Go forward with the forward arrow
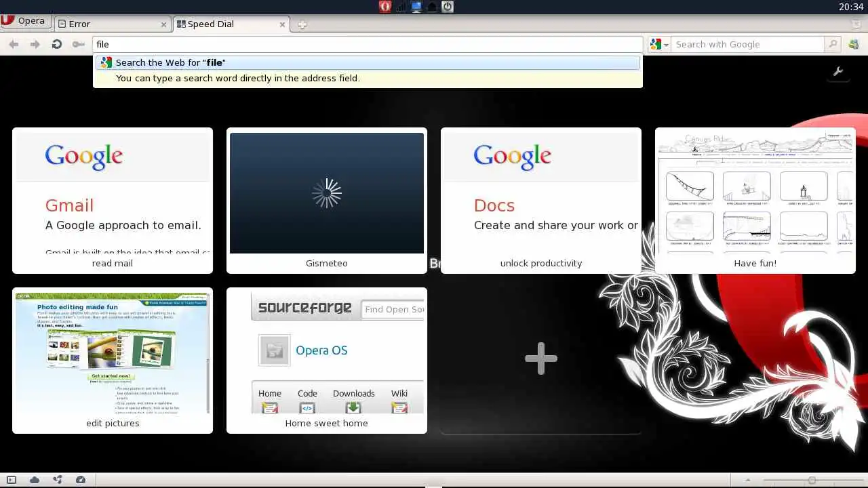 (35, 44)
